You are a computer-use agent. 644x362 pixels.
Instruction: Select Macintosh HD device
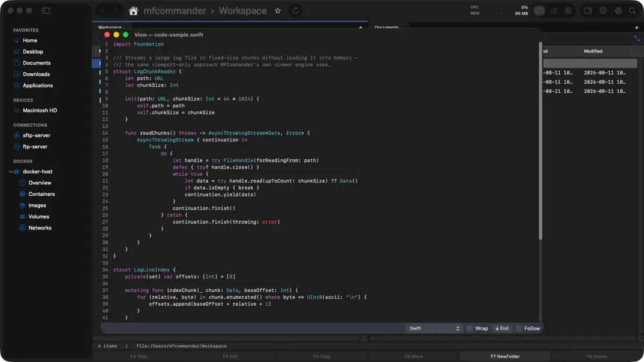coord(40,110)
